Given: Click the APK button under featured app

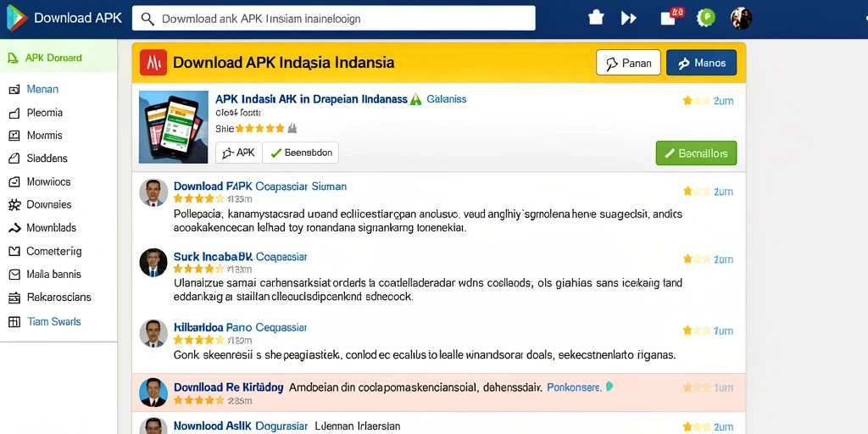Looking at the screenshot, I should click(x=238, y=153).
